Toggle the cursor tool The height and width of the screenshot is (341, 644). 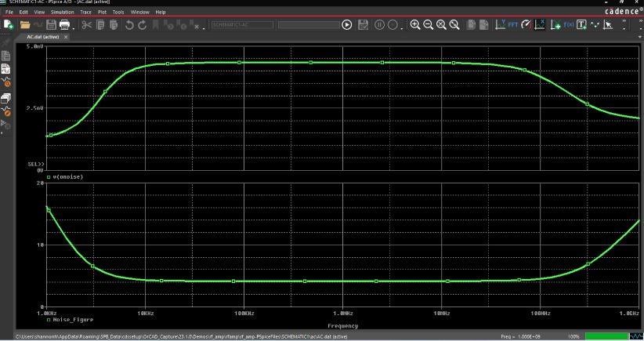click(608, 25)
